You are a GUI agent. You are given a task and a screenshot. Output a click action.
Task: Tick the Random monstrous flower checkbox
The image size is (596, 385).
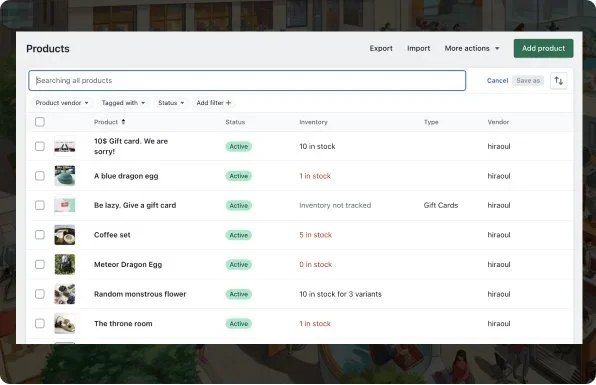pos(40,294)
